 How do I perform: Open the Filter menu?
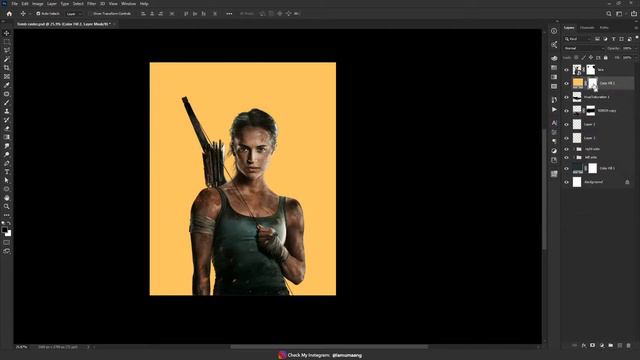pyautogui.click(x=91, y=4)
